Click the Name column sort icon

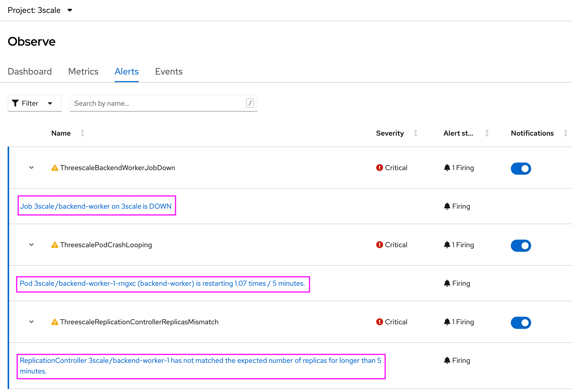[82, 133]
